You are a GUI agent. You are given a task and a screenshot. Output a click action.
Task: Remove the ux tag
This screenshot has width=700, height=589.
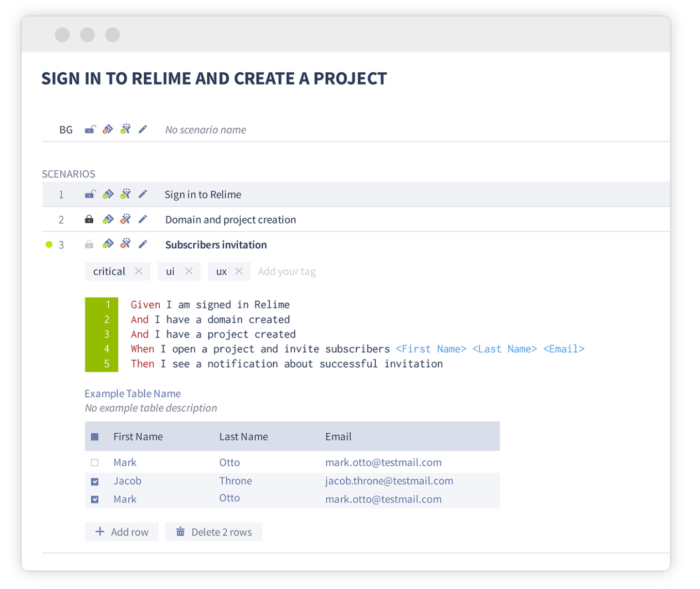pyautogui.click(x=239, y=271)
